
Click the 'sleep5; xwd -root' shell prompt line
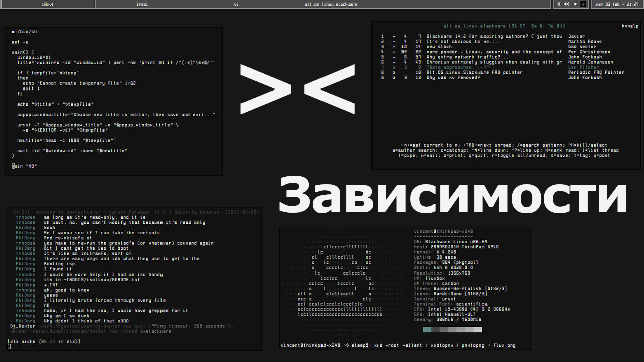point(398,345)
